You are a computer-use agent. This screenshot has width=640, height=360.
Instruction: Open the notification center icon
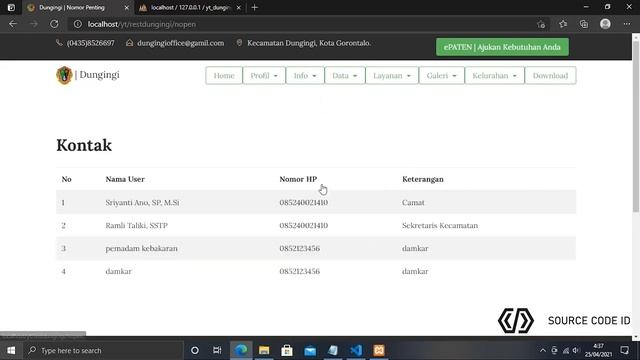click(x=624, y=350)
